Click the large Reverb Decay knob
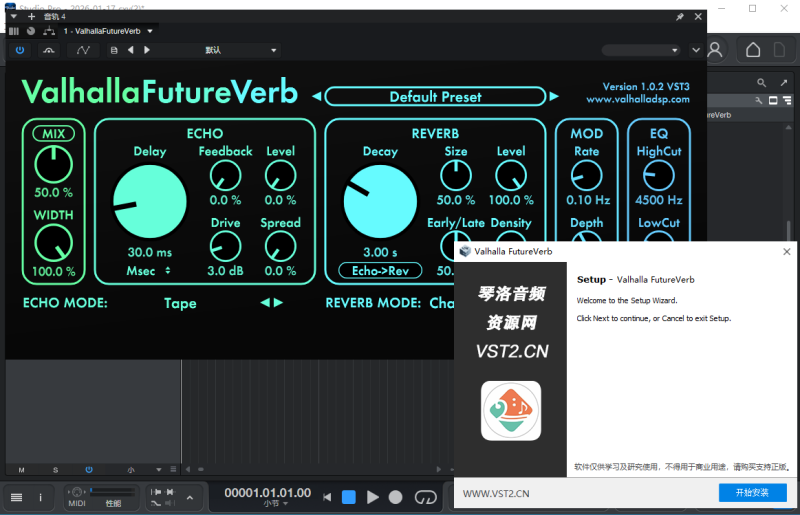This screenshot has width=800, height=515. tap(380, 202)
